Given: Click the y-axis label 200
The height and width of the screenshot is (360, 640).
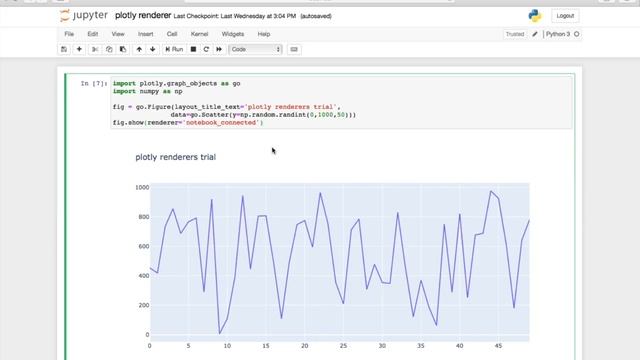Looking at the screenshot, I should point(144,305).
